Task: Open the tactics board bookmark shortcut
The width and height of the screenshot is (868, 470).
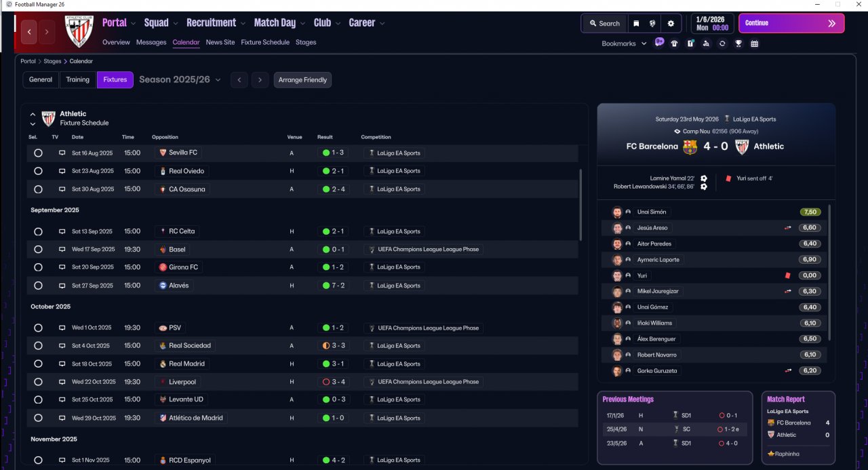Action: pyautogui.click(x=690, y=43)
